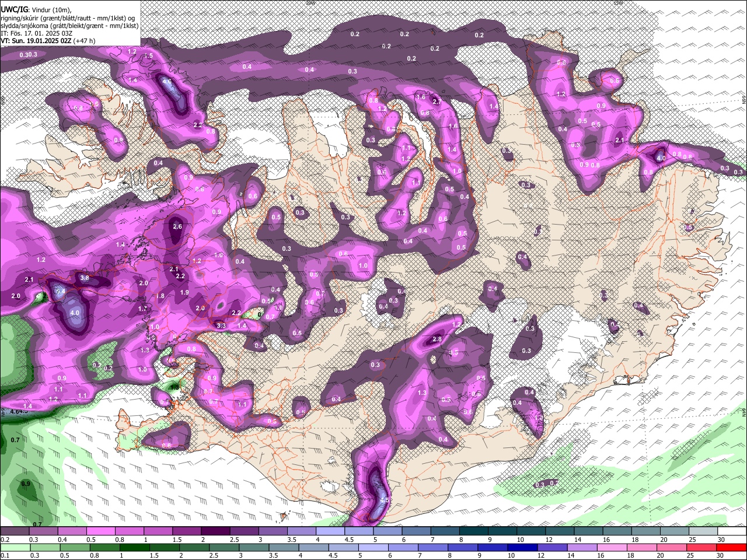Click the lavender swatch between 14 and 16
Screen dimensions: 747x560
click(x=581, y=547)
